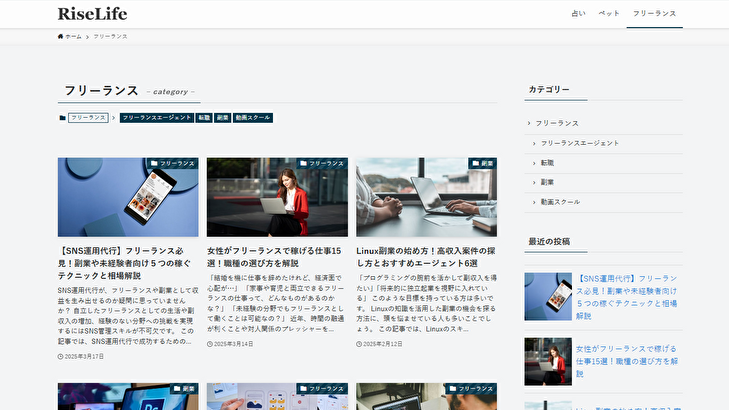Screen dimensions: 729x410
Task: Open the article 女性がフリーランスで稼げる仕事15選 title
Action: (x=275, y=257)
